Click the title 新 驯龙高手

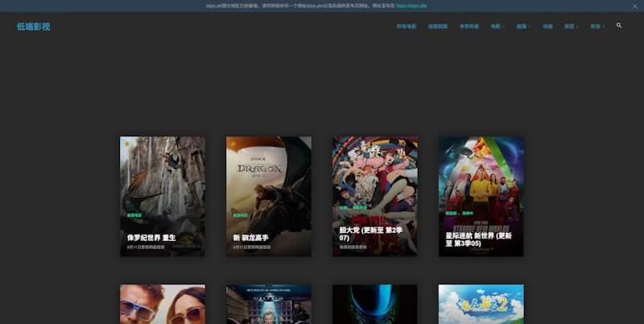[251, 238]
